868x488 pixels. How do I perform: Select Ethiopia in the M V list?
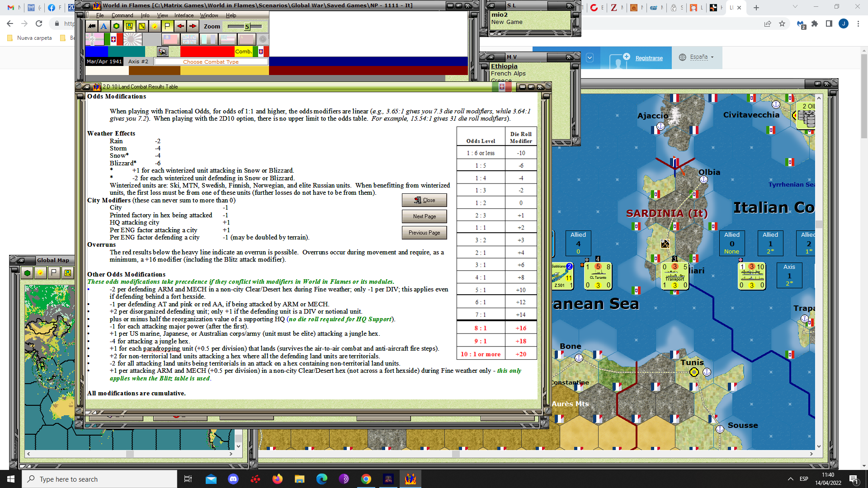(504, 66)
